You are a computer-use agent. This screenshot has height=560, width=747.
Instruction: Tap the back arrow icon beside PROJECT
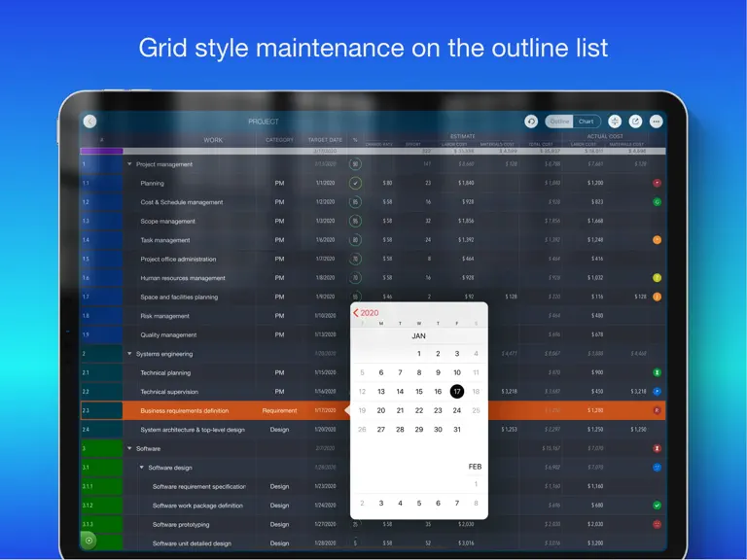(x=90, y=122)
